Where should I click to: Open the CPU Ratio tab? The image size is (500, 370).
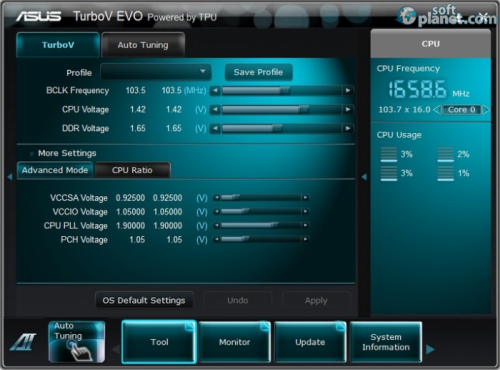click(132, 170)
